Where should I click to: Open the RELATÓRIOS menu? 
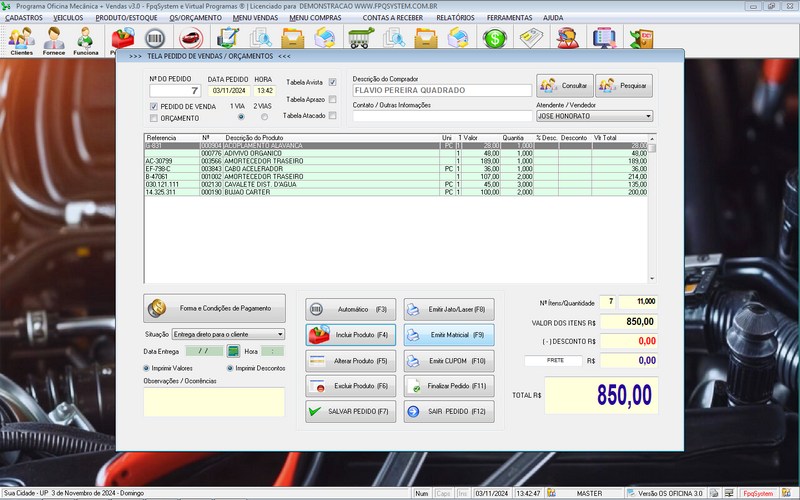(455, 18)
